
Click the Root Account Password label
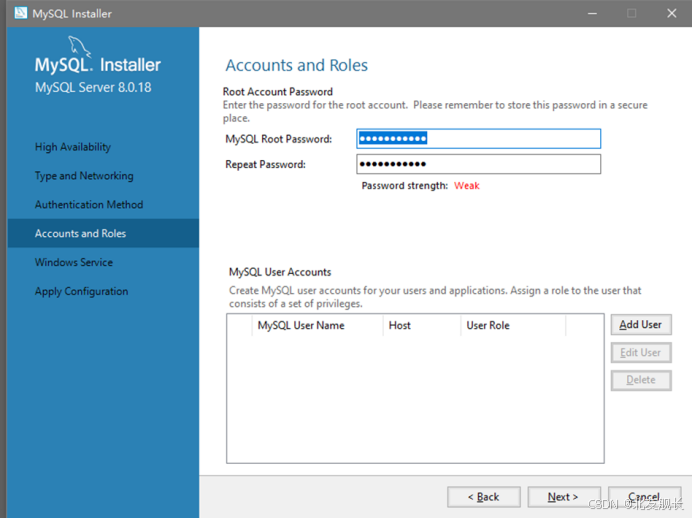[x=278, y=92]
